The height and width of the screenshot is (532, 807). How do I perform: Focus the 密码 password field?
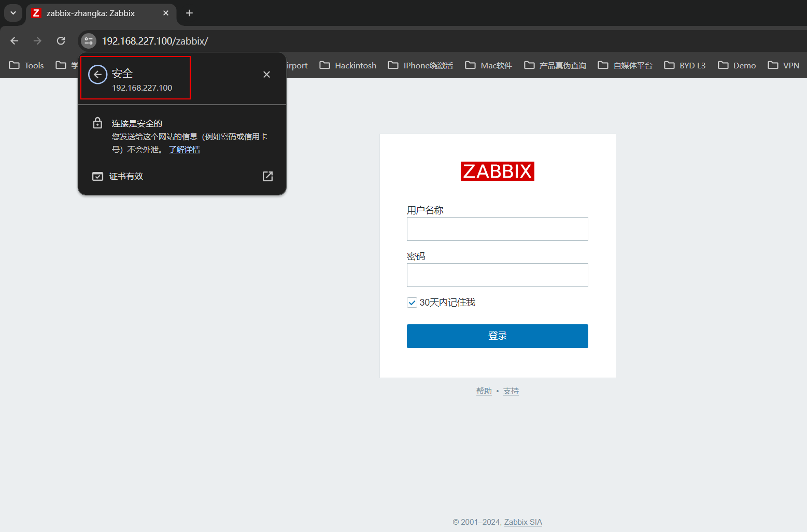(x=498, y=275)
